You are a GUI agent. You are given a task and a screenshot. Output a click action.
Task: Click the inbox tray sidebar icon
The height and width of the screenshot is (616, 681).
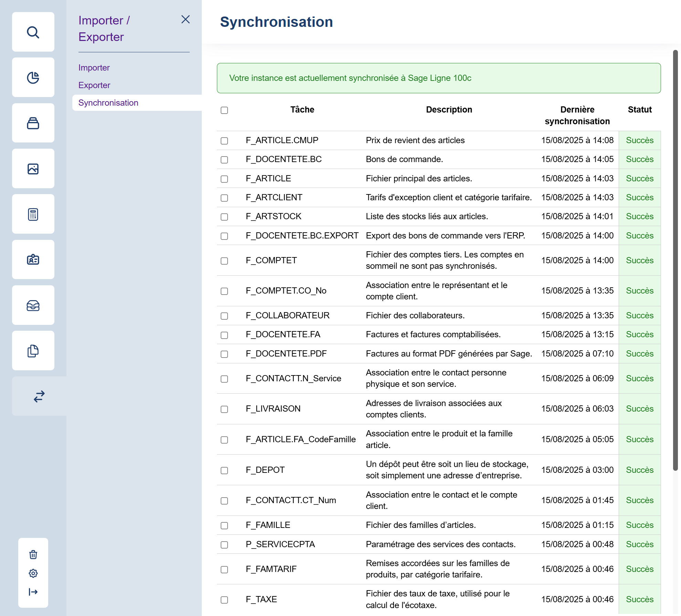click(33, 305)
